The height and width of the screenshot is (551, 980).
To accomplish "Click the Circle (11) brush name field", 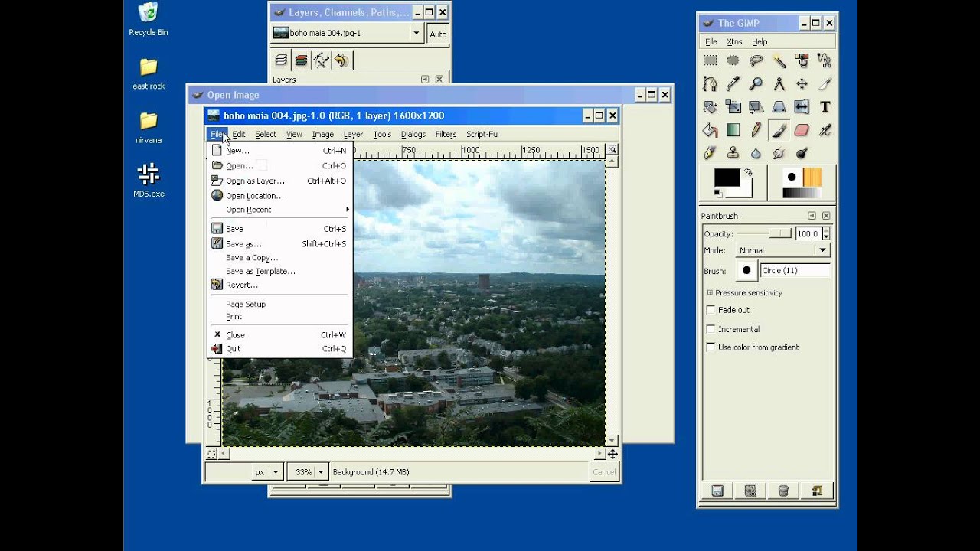I will click(x=795, y=270).
